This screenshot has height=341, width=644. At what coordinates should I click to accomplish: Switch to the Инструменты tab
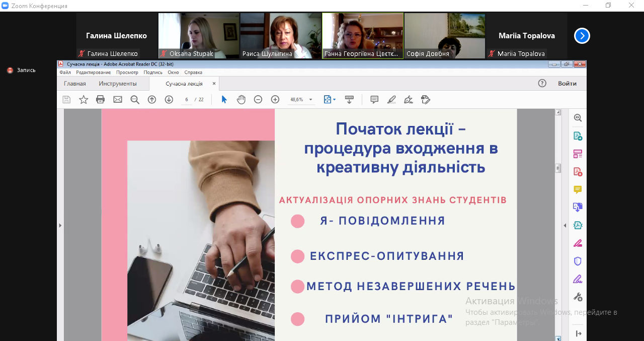point(118,84)
